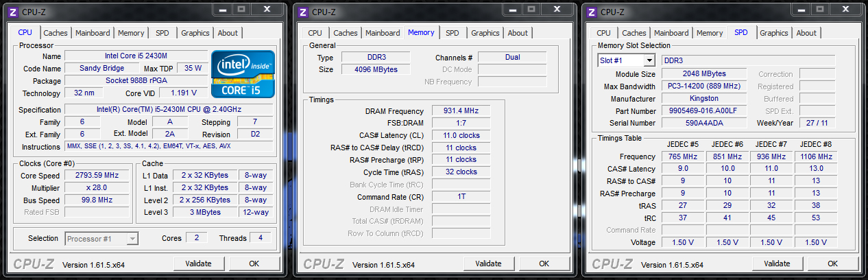Viewport: 868px width, 280px height.
Task: Click OK in the right CPU-Z window
Action: coord(832,264)
